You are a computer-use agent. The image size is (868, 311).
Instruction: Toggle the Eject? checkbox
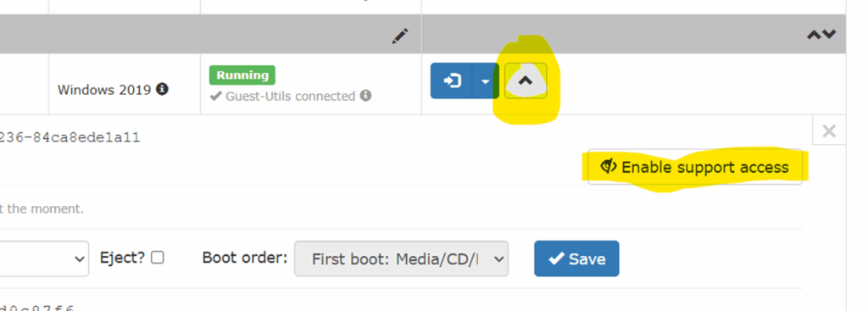(x=158, y=258)
